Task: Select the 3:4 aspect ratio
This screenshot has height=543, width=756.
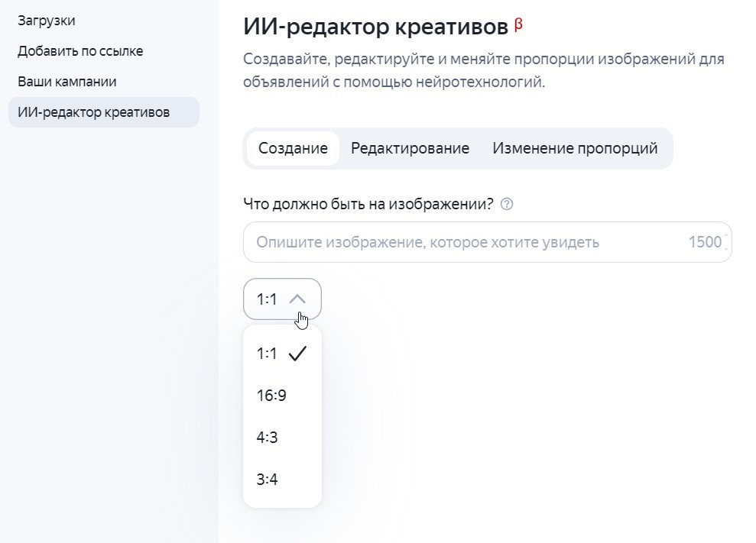Action: point(266,479)
